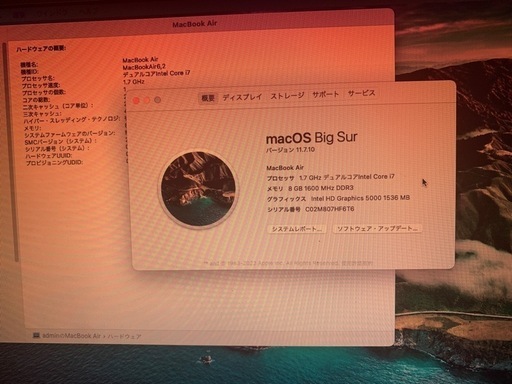Click ハードウェアの概要 heading in system report

(41, 49)
